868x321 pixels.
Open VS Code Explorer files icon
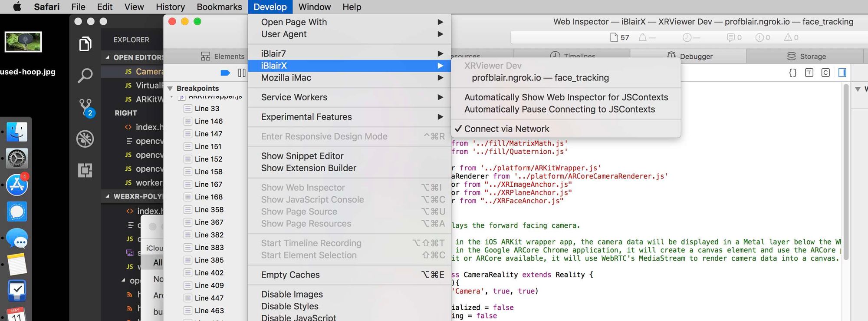(x=85, y=44)
